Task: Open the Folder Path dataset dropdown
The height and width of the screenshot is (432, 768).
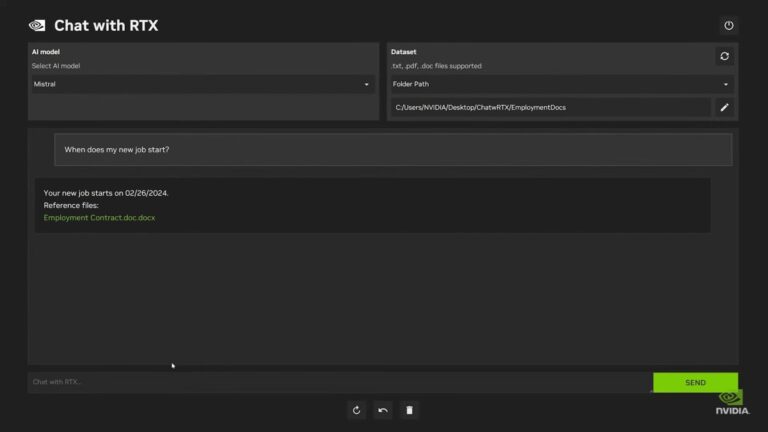Action: tap(561, 84)
